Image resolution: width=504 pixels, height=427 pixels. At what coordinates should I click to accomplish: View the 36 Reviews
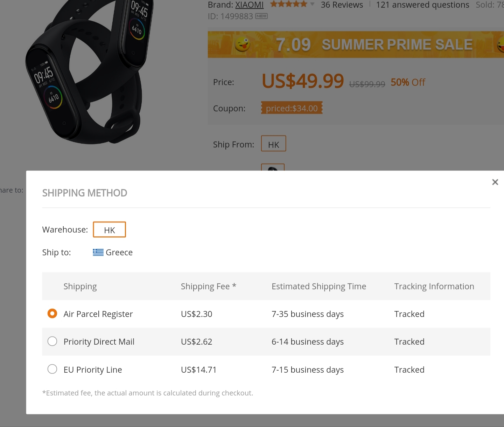pos(342,5)
